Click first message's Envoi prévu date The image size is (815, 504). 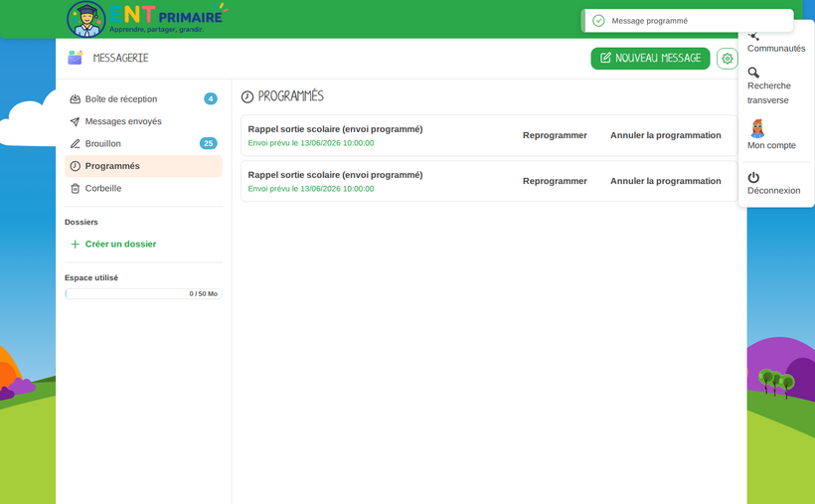tap(311, 143)
